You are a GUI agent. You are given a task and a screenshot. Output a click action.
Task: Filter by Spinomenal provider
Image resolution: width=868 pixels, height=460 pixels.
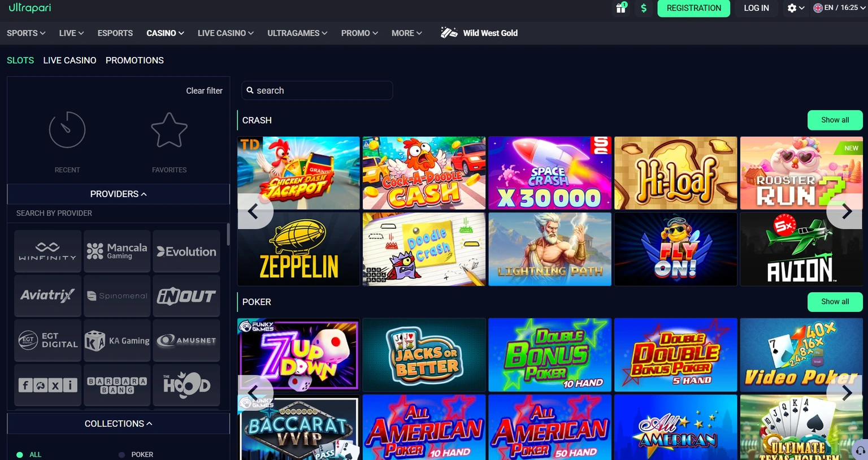117,296
